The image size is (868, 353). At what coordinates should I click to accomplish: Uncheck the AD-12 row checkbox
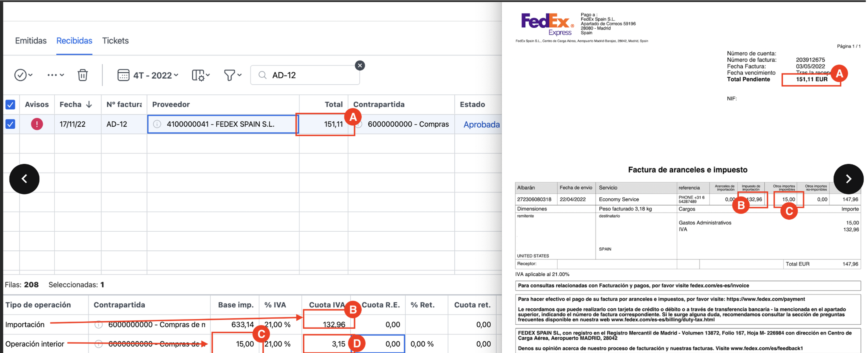pyautogui.click(x=10, y=124)
